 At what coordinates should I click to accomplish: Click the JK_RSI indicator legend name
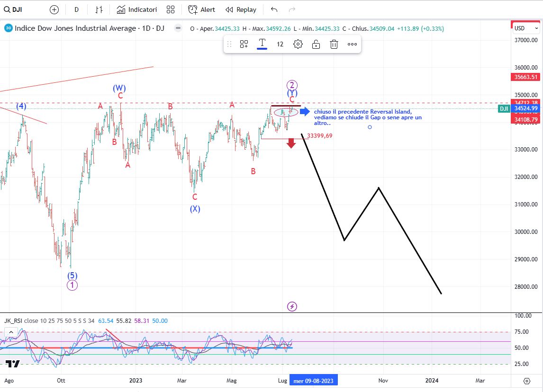coord(13,321)
